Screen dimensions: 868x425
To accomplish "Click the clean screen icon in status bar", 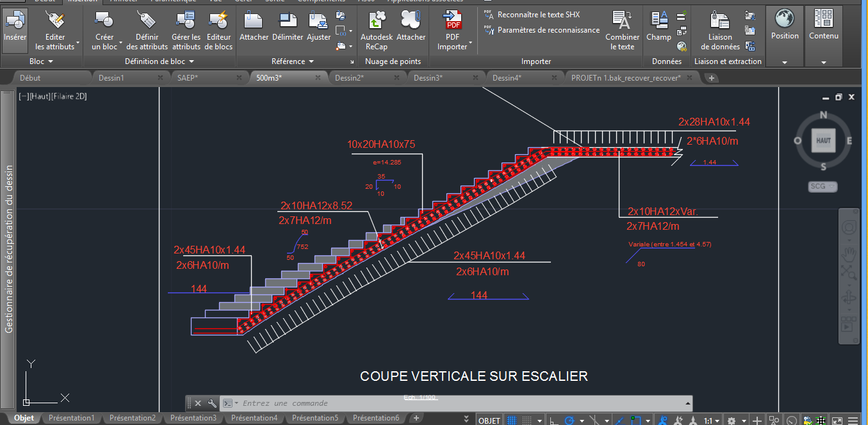I will pyautogui.click(x=837, y=421).
